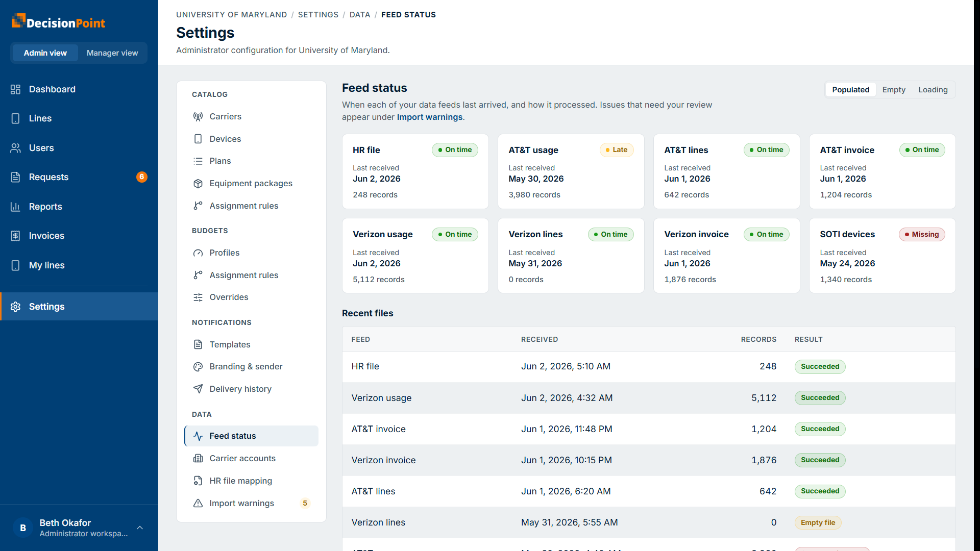Image resolution: width=980 pixels, height=551 pixels.
Task: Click the Plans list icon
Action: tap(198, 161)
